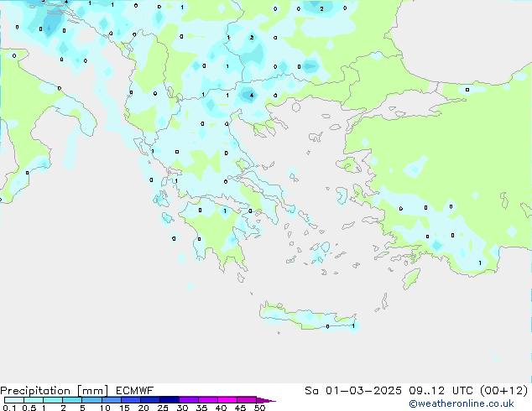The height and width of the screenshot is (411, 532).
Task: Click the '09..12 UTC' time range text
Action: pos(442,391)
